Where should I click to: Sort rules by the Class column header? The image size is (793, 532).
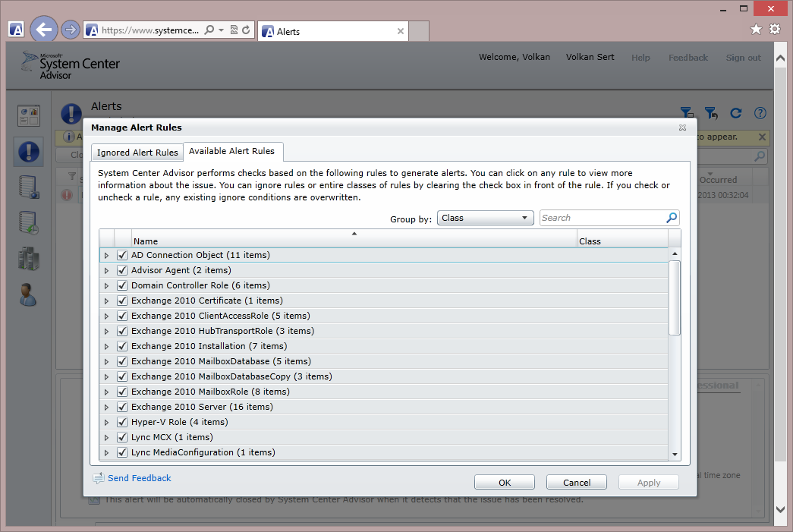coord(622,239)
